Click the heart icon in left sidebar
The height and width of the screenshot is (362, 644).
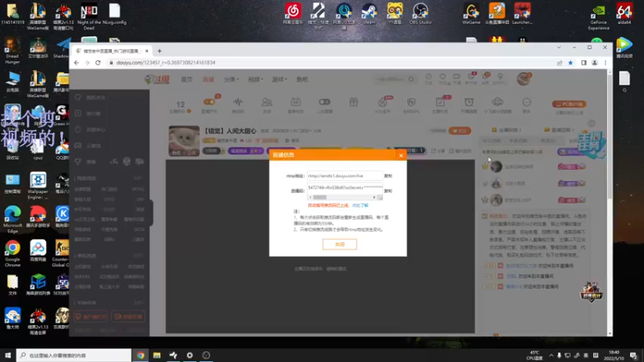click(78, 97)
